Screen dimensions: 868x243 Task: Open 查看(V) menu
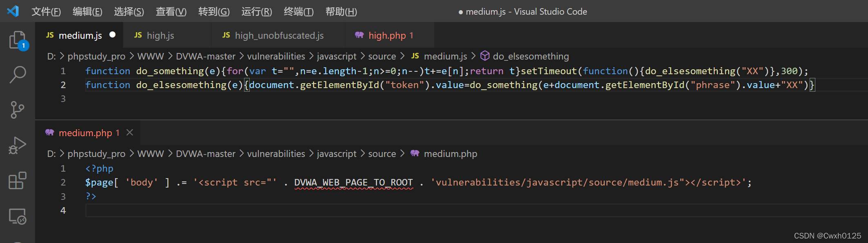click(171, 11)
